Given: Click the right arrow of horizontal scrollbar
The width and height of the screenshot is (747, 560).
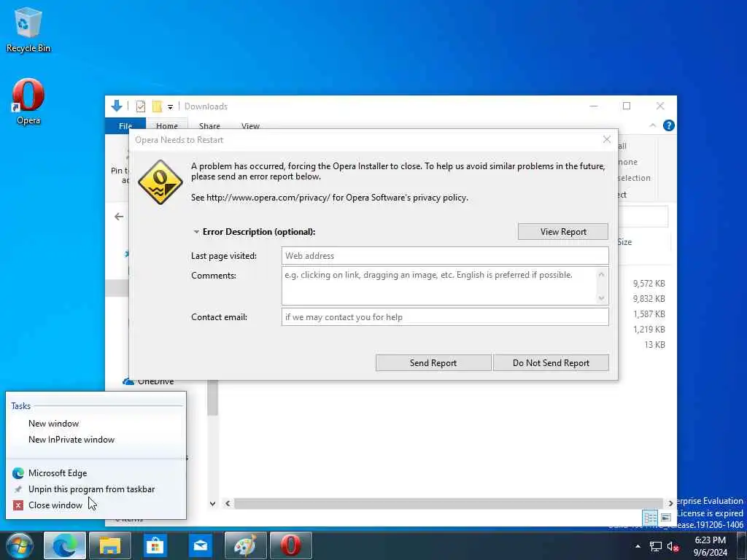Looking at the screenshot, I should coord(671,503).
